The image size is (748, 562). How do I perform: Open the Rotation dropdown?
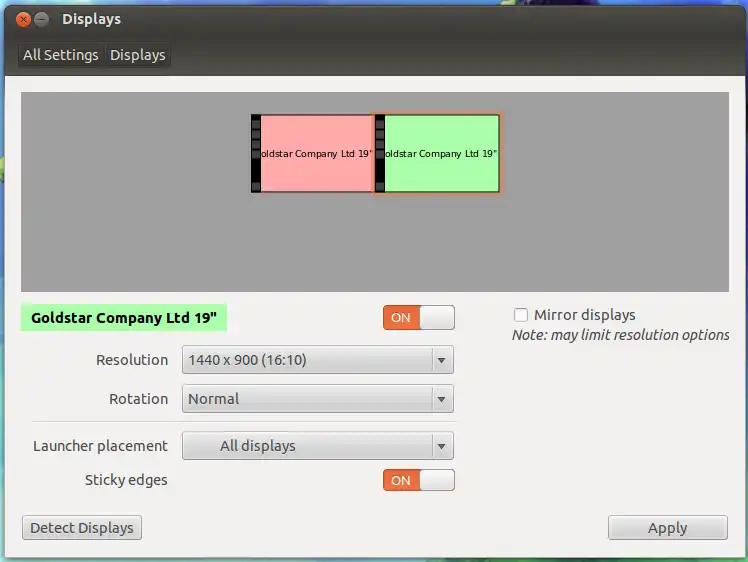pos(318,399)
